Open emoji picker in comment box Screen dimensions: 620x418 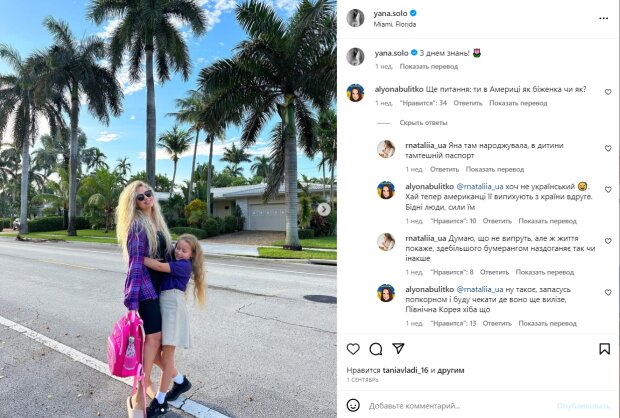coord(353,405)
